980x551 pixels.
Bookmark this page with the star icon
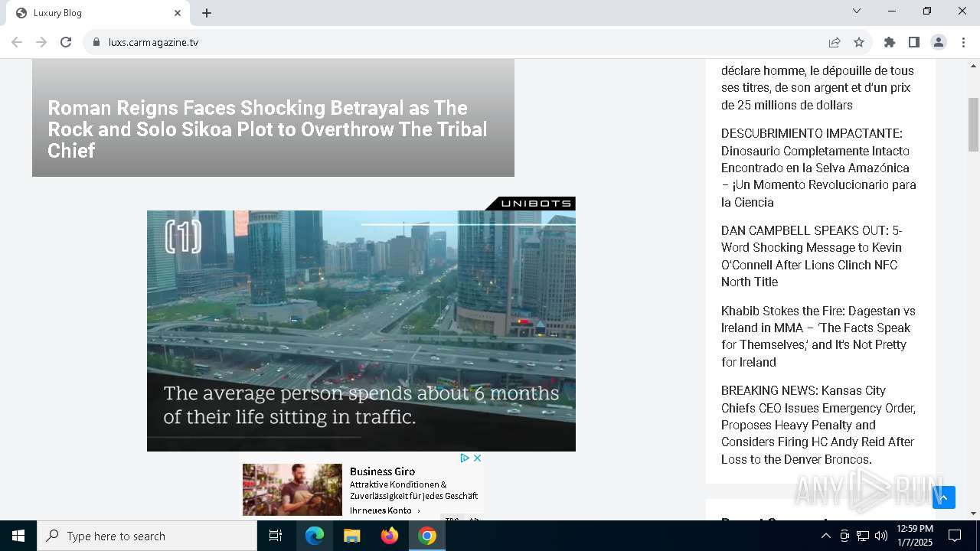(859, 42)
